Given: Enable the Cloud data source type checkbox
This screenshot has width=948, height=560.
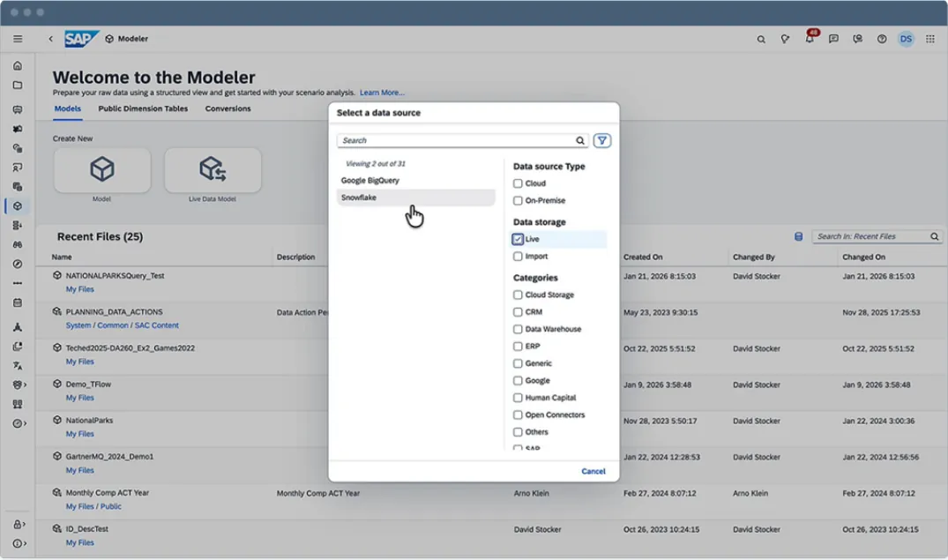Looking at the screenshot, I should tap(518, 183).
